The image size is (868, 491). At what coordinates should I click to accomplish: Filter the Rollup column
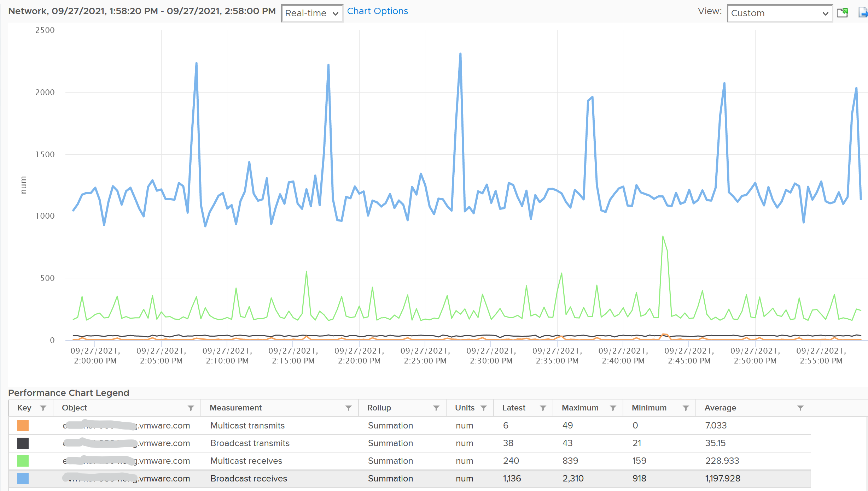436,408
